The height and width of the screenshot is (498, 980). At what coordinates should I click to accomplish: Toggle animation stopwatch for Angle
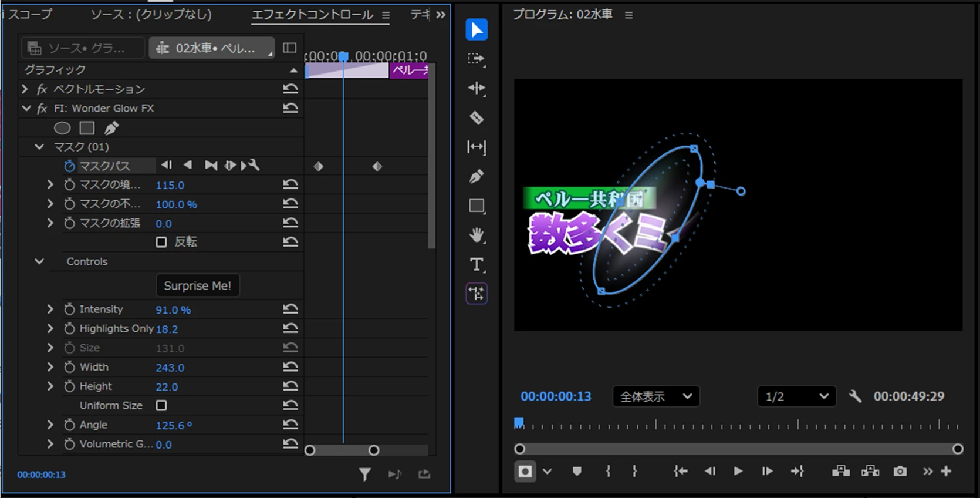69,425
